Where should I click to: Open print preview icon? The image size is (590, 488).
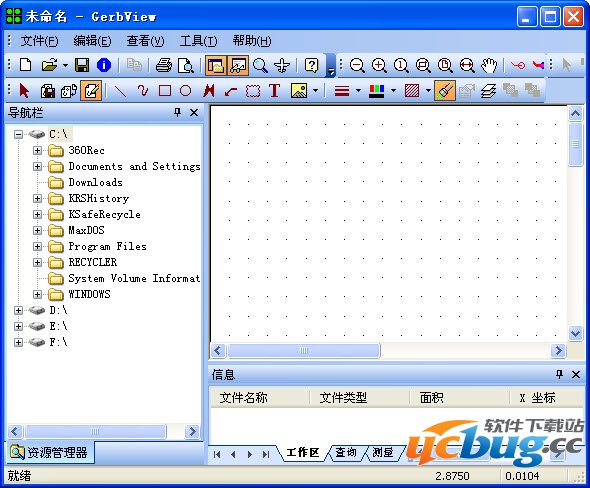tap(186, 65)
